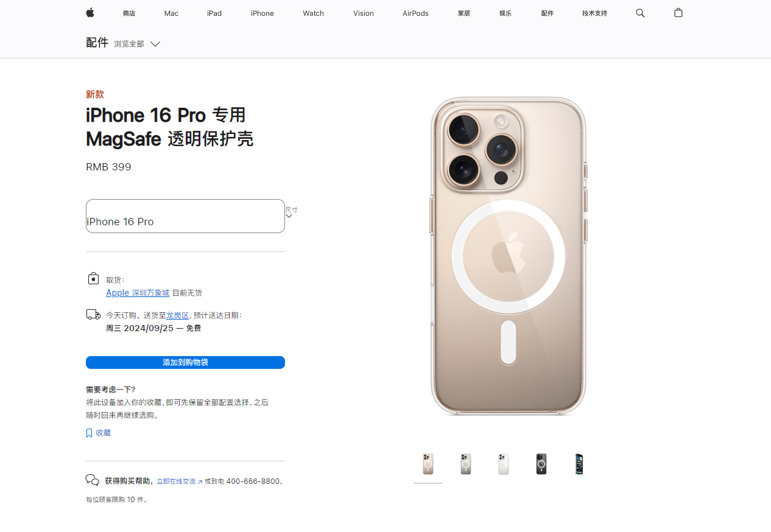Click 添加到购物袋 button
This screenshot has height=532, width=771.
(x=185, y=362)
